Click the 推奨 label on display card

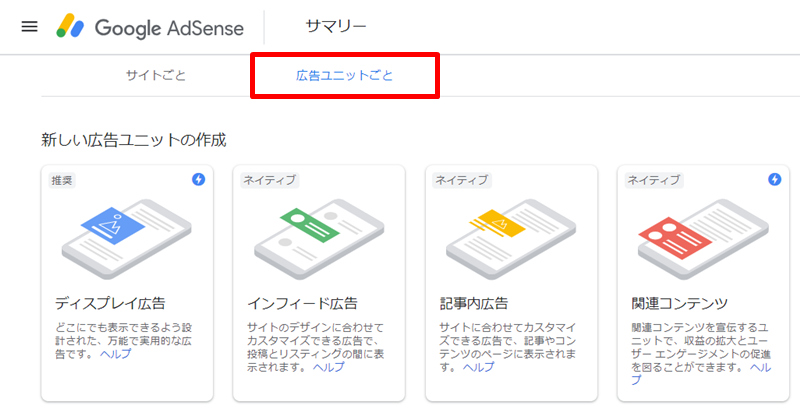[x=62, y=181]
